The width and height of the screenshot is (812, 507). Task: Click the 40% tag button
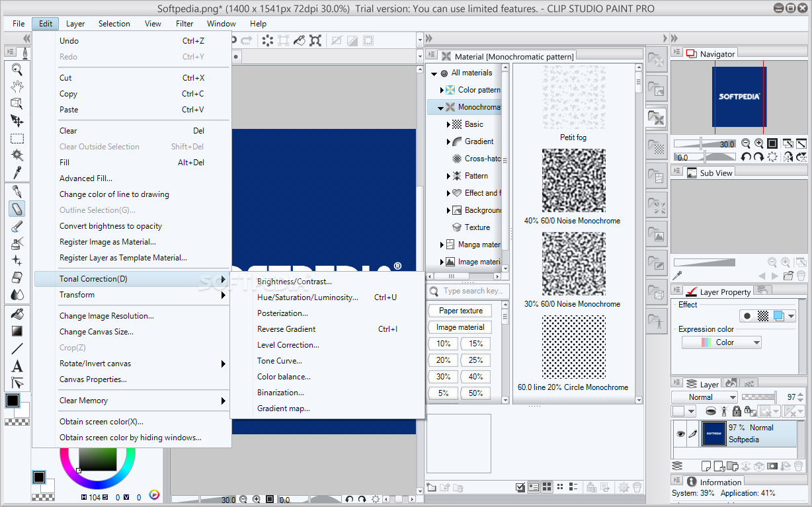(476, 377)
